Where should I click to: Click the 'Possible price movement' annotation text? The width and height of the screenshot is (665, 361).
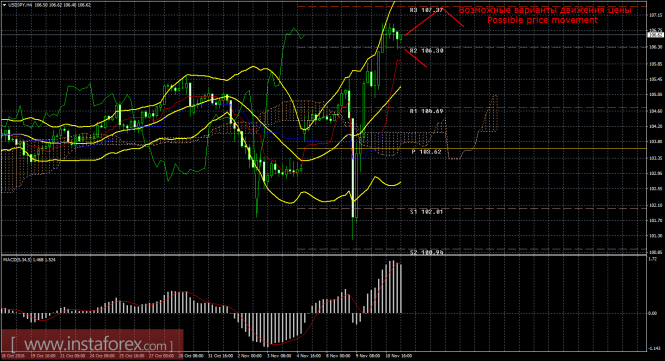(542, 20)
